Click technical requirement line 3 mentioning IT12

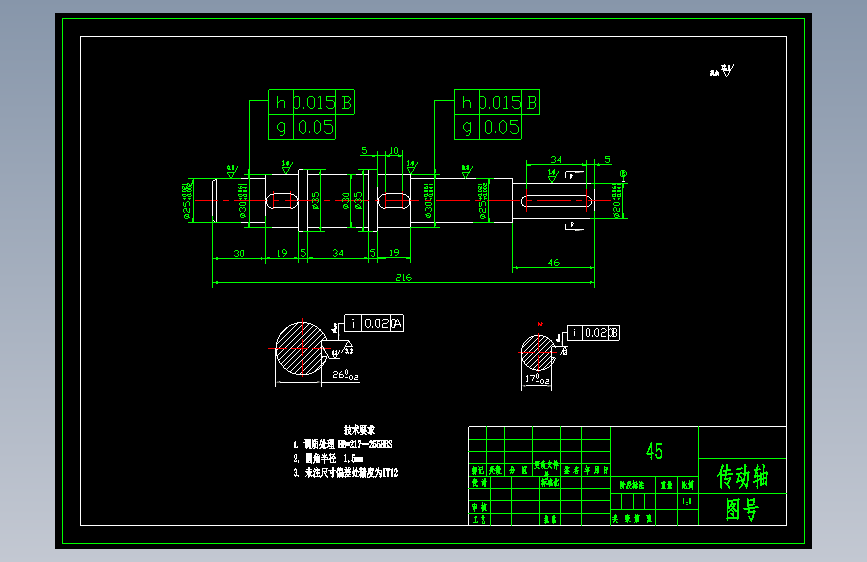coord(346,473)
